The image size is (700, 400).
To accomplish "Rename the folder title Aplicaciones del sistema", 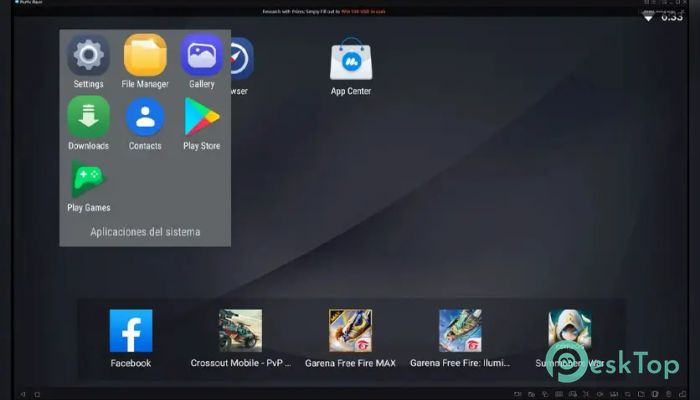I will [x=145, y=232].
